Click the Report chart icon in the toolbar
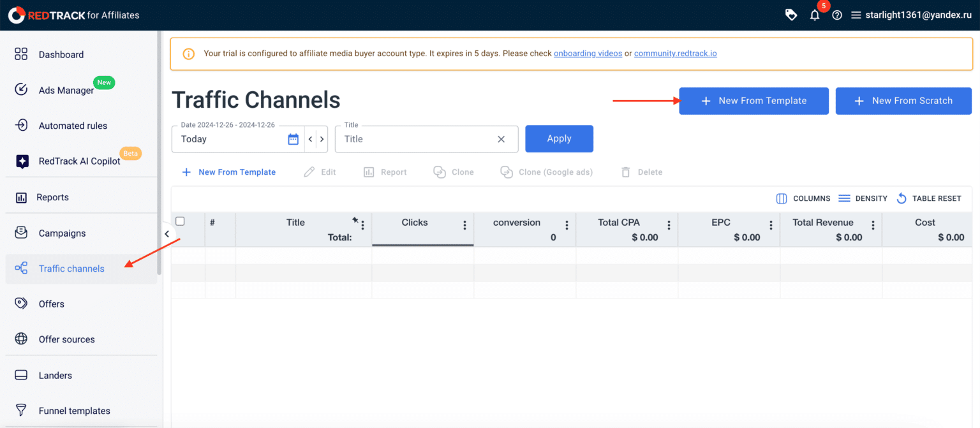 (369, 172)
